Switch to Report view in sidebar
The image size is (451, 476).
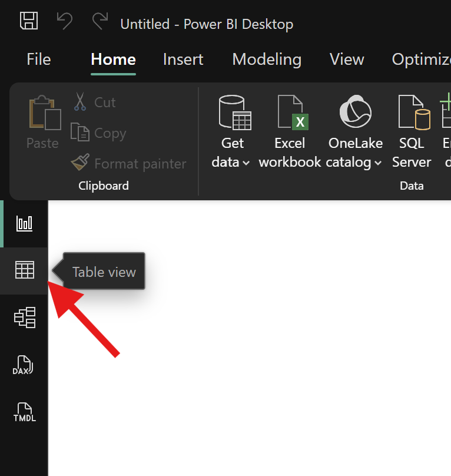coord(24,224)
